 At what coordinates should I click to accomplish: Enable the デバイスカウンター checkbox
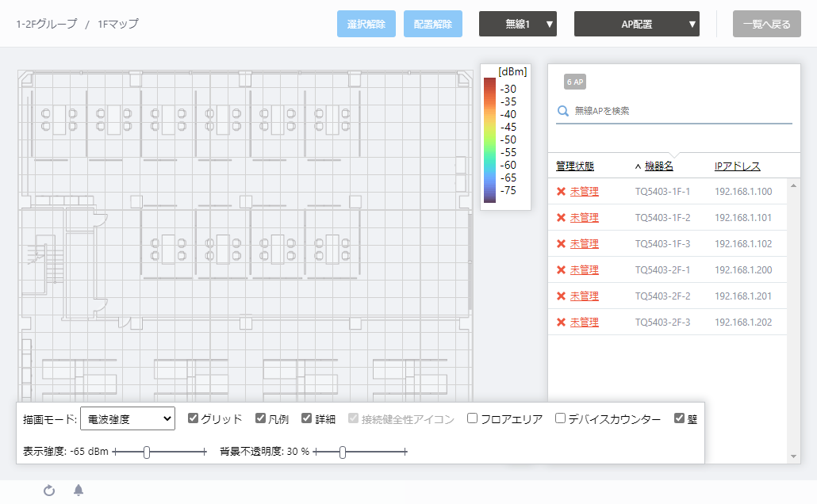(x=560, y=418)
